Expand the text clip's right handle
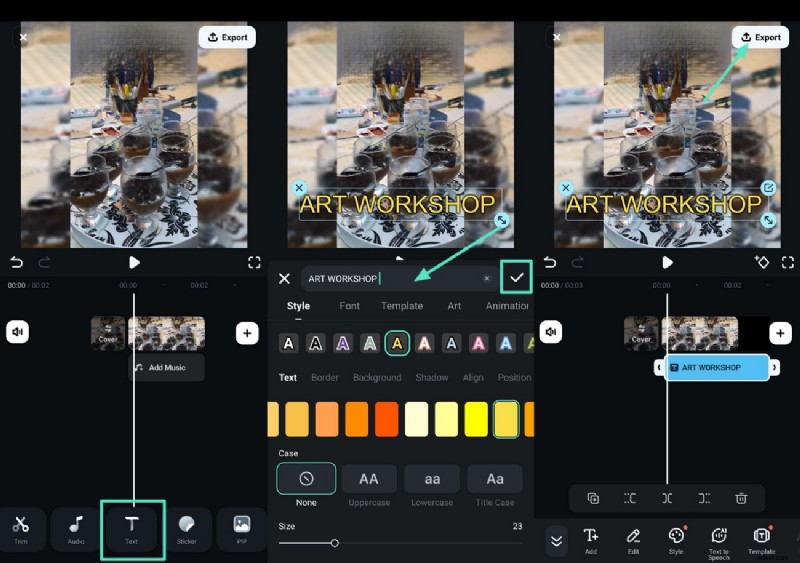The image size is (800, 563). point(775,368)
